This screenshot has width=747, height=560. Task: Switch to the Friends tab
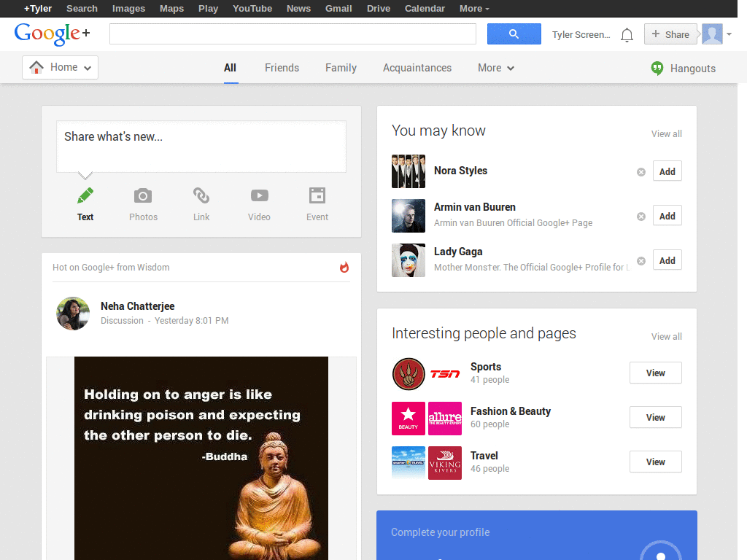pos(282,68)
